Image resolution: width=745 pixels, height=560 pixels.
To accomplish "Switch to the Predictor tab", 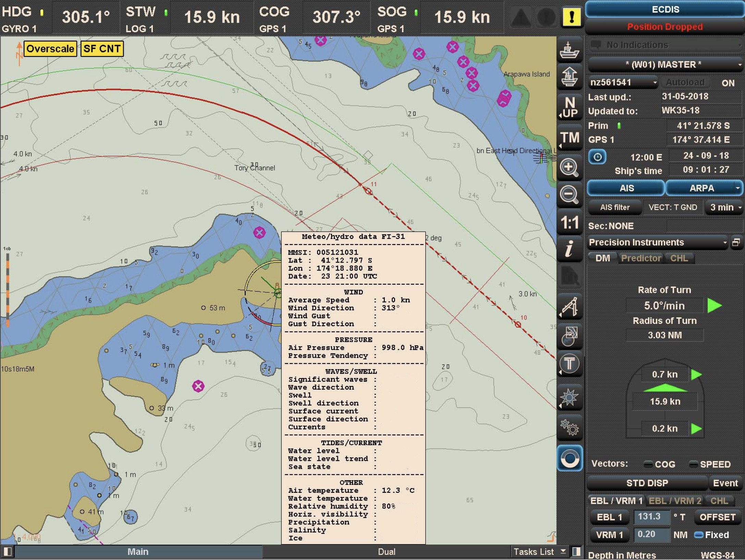I will [x=641, y=258].
